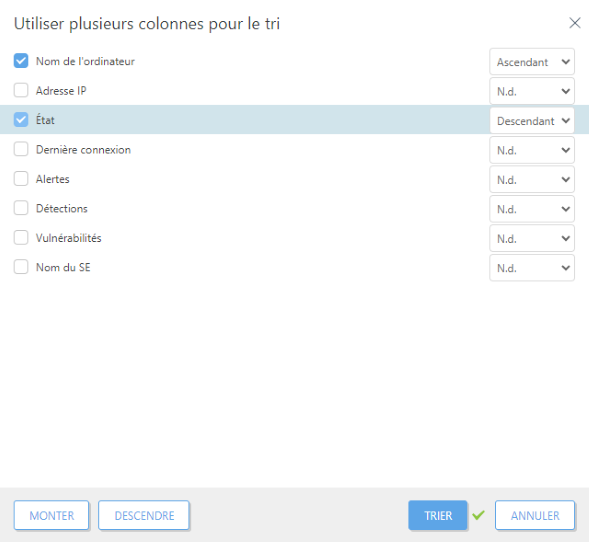Select the Dernière connexion label

point(83,149)
